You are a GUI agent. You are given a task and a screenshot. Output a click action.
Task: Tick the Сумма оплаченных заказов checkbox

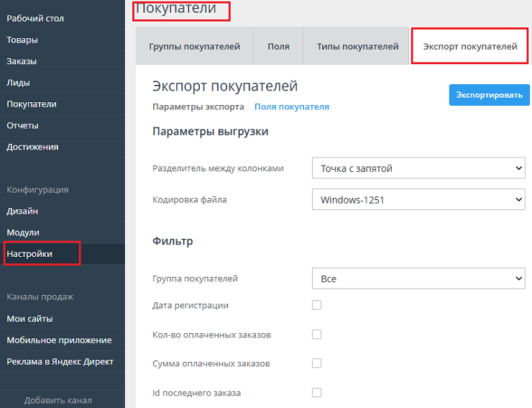tap(316, 363)
